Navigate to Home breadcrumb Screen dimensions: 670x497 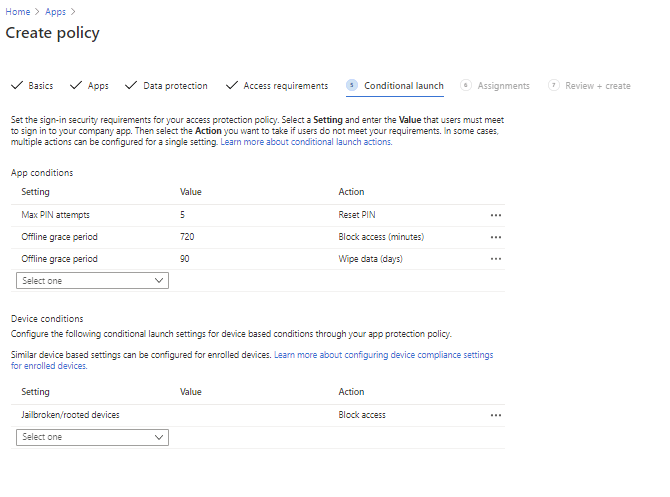[x=18, y=11]
